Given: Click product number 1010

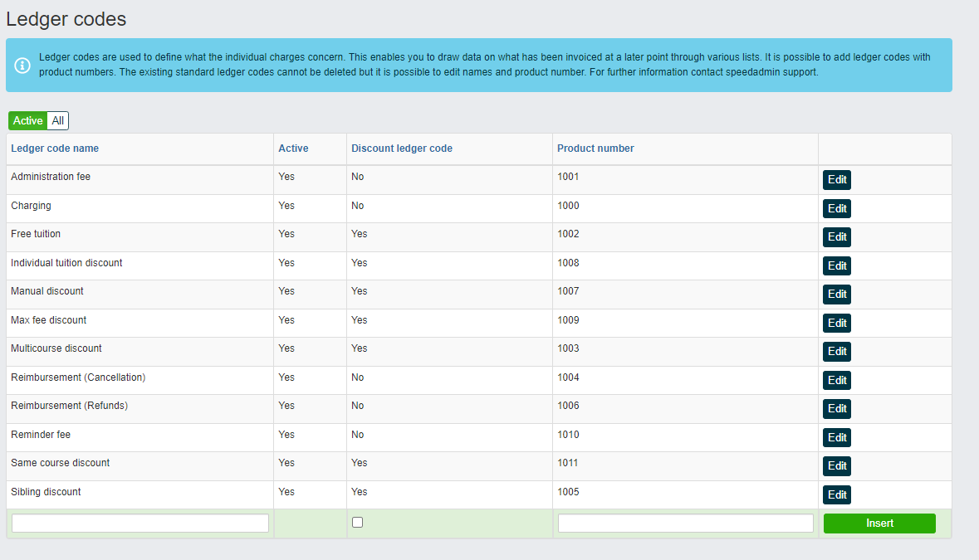Looking at the screenshot, I should click(568, 435).
